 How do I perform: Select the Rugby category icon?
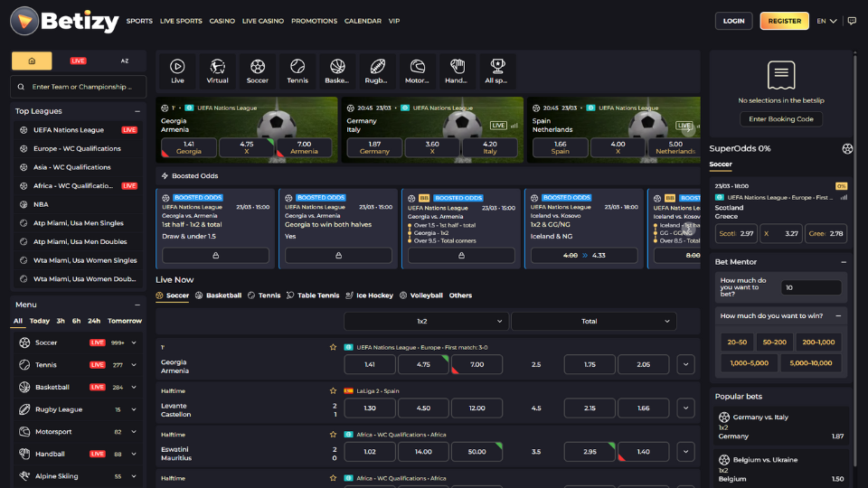(x=377, y=70)
